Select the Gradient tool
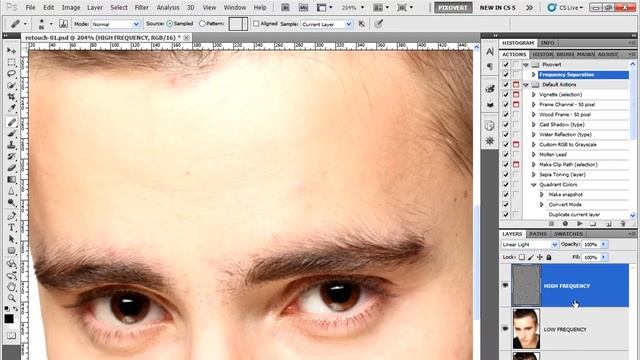Screen dimensions: 640x360 [x=11, y=180]
